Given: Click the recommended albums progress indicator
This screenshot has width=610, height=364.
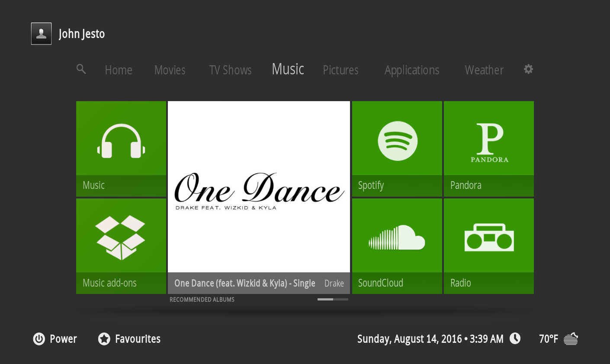Looking at the screenshot, I should 333,299.
